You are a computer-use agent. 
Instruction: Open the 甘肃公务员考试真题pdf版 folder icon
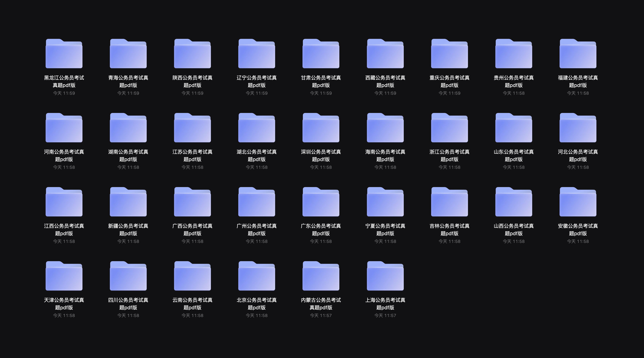pos(321,54)
